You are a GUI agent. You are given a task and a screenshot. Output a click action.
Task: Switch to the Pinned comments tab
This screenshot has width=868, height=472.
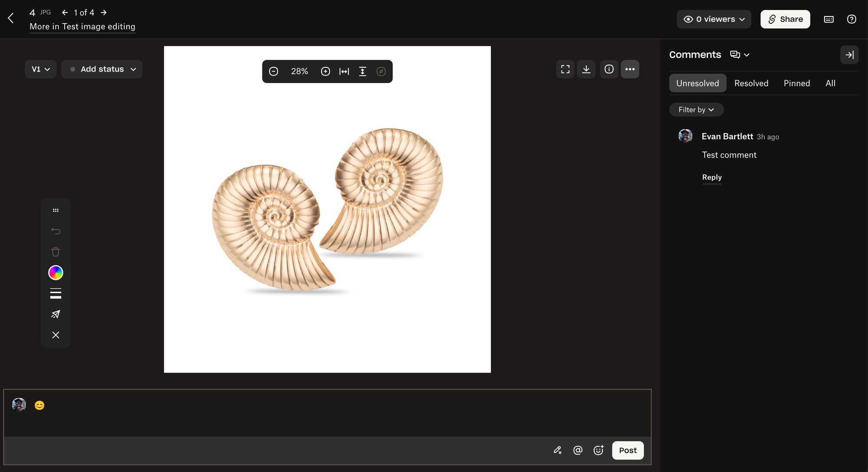797,83
